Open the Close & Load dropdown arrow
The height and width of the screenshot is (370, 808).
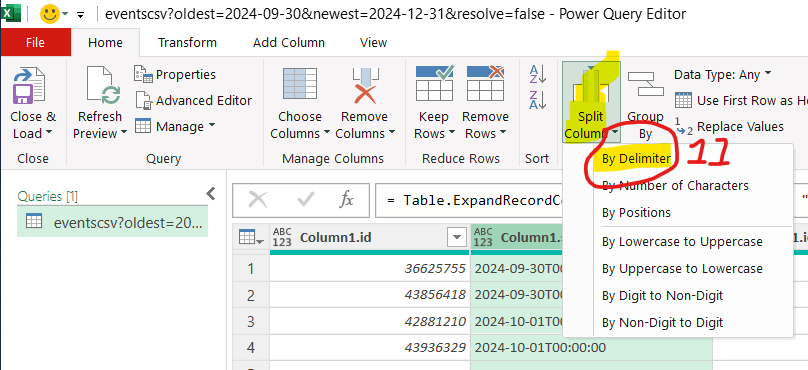49,133
